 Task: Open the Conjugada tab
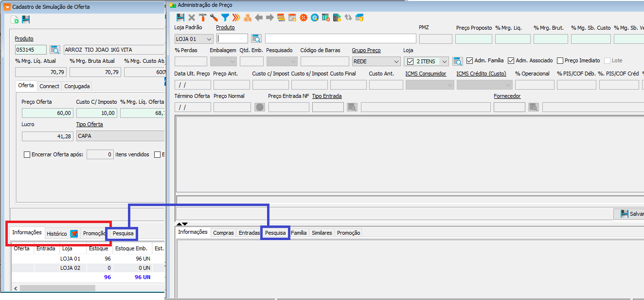pos(77,86)
